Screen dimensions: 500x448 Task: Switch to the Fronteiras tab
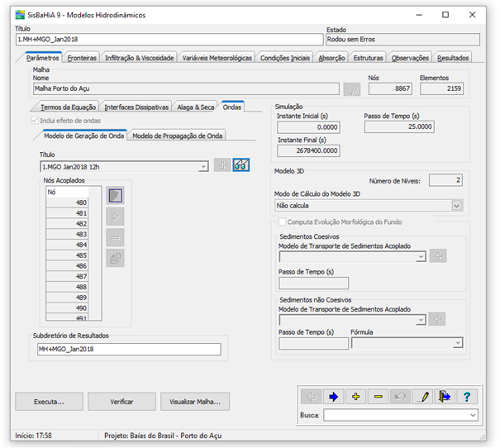pyautogui.click(x=82, y=58)
